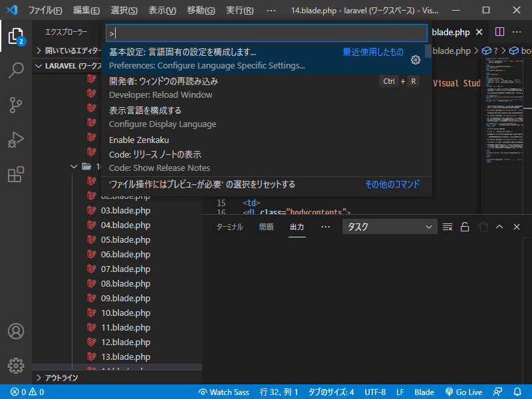Clear the output panel
The height and width of the screenshot is (399, 532).
point(448,227)
